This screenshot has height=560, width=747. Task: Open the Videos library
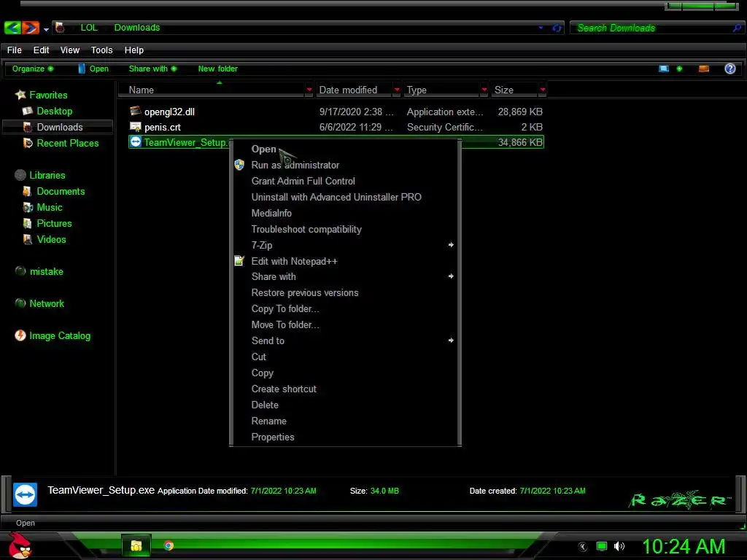52,239
